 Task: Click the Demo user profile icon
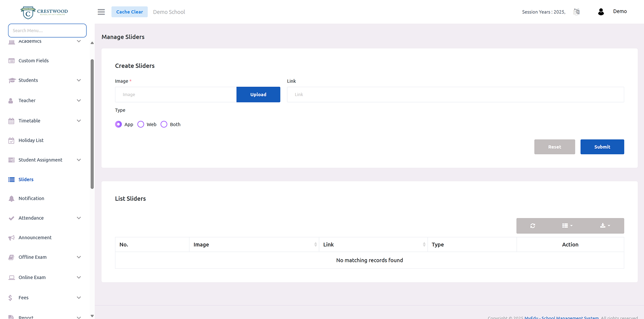click(601, 12)
